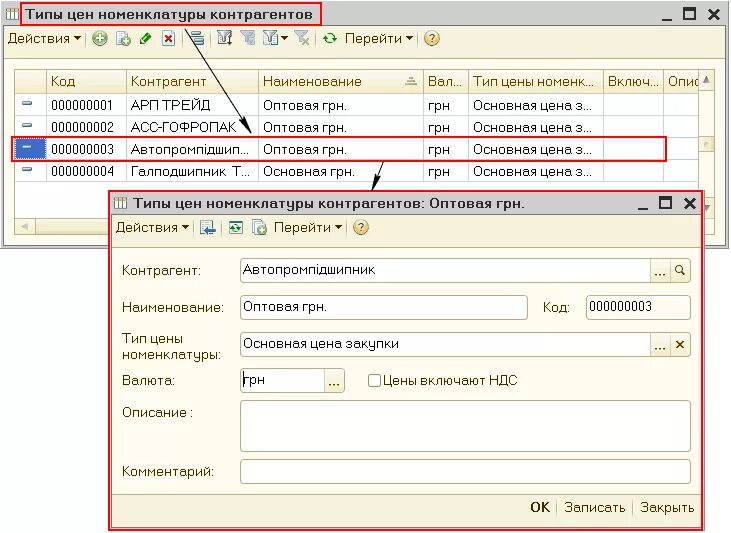
Task: Click the OK button
Action: click(540, 507)
